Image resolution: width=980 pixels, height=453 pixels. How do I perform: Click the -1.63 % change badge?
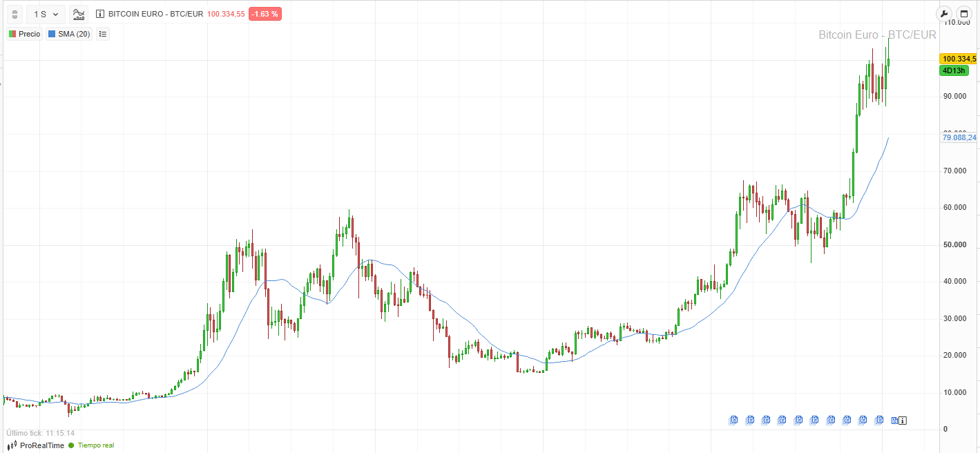click(265, 14)
